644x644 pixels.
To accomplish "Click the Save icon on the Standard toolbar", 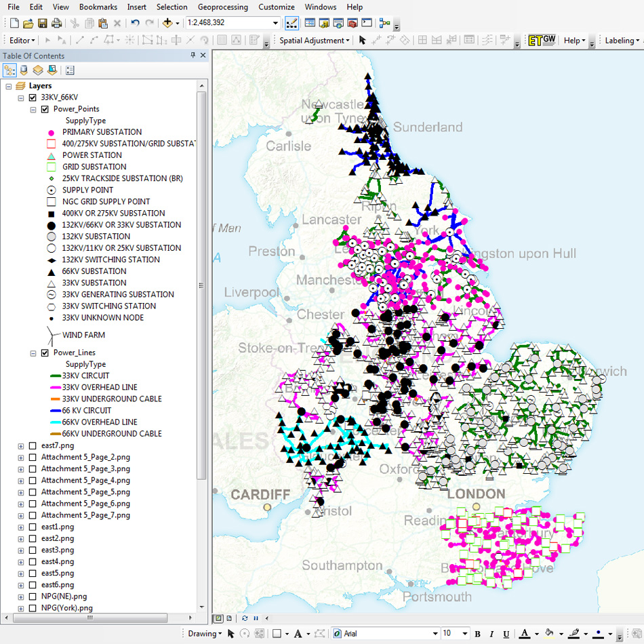I will click(42, 22).
